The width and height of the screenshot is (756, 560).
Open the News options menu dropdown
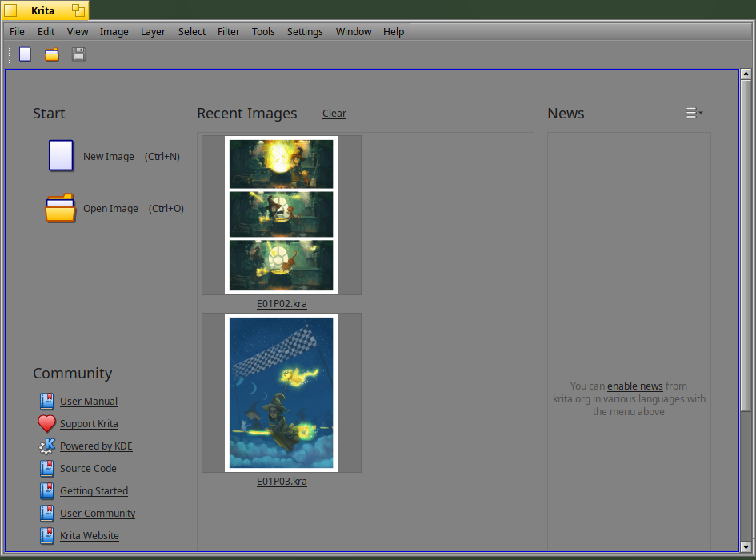pos(694,113)
